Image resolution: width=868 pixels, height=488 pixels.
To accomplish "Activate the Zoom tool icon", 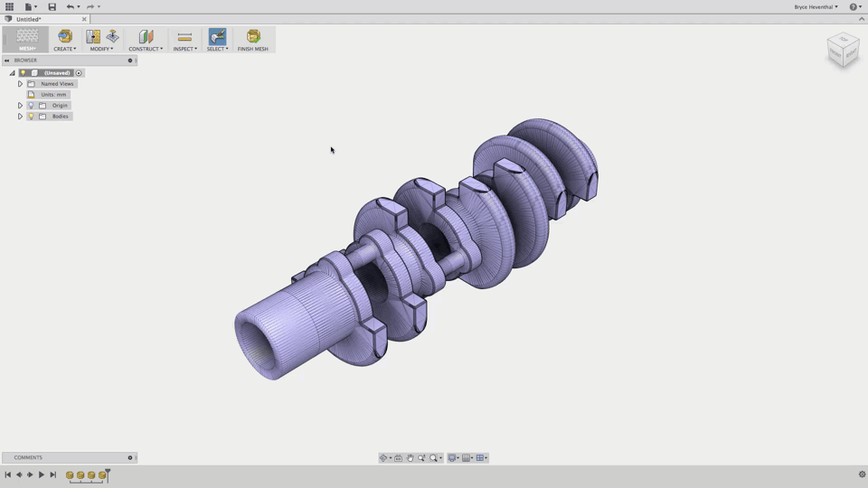I will tap(422, 457).
